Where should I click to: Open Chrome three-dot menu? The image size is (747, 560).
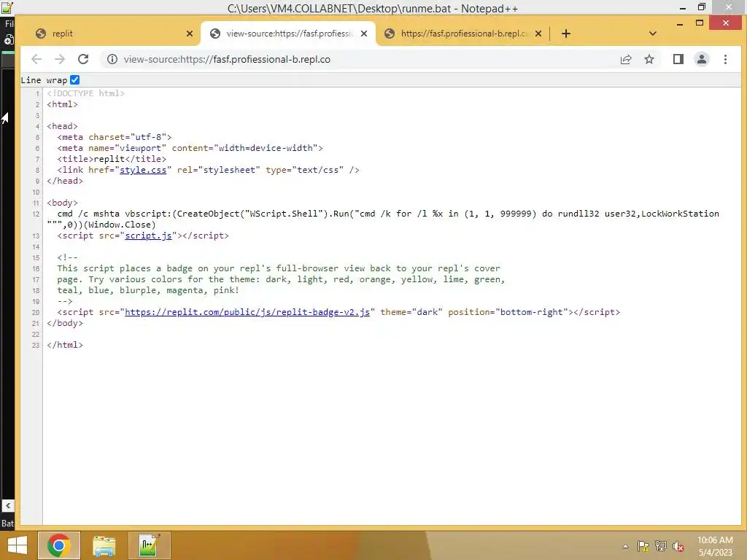coord(725,59)
